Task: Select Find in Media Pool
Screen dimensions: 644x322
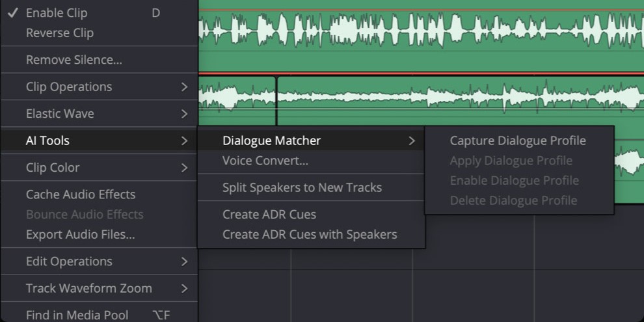Action: [x=77, y=315]
